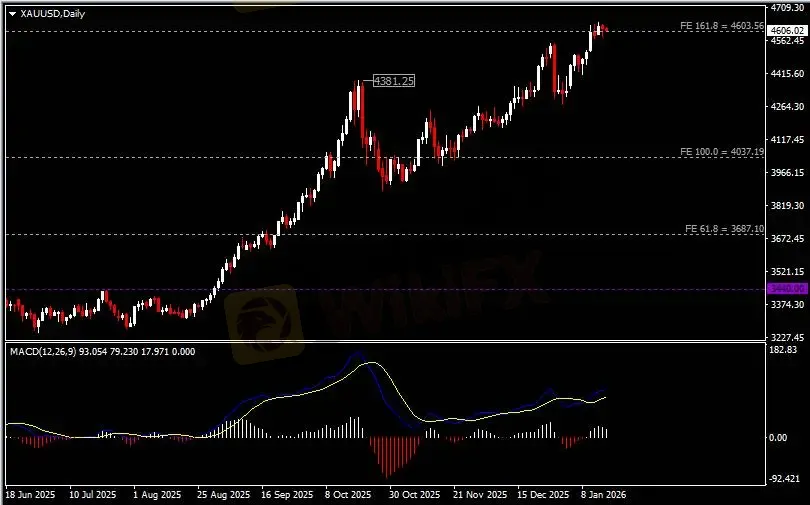This screenshot has height=505, width=810.
Task: Click the 0.00 MACD scale value
Action: 778,438
